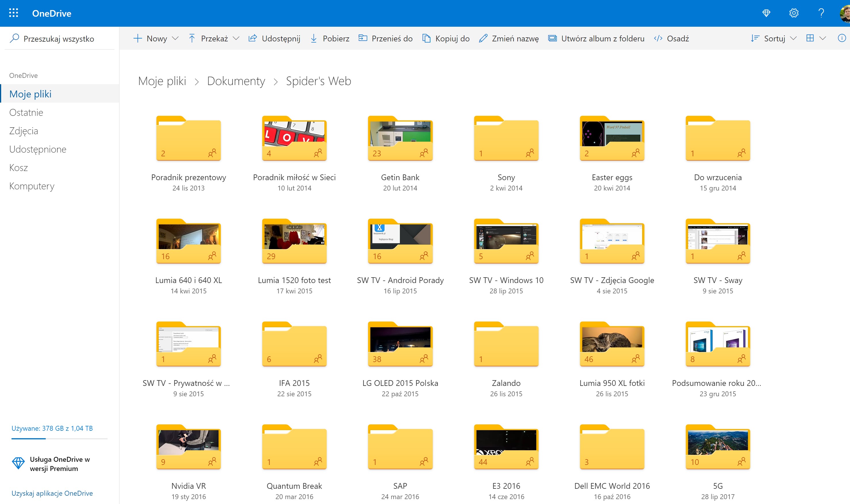Open 5G folder
Screen dimensions: 850x504
click(x=718, y=447)
